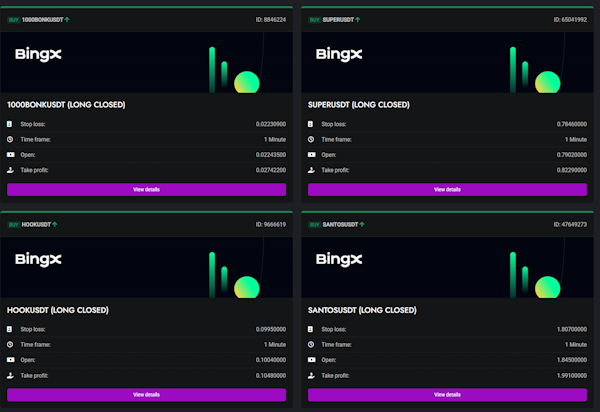Click the BingX banner image for HOOKUSDT
The height and width of the screenshot is (412, 600).
pyautogui.click(x=146, y=266)
